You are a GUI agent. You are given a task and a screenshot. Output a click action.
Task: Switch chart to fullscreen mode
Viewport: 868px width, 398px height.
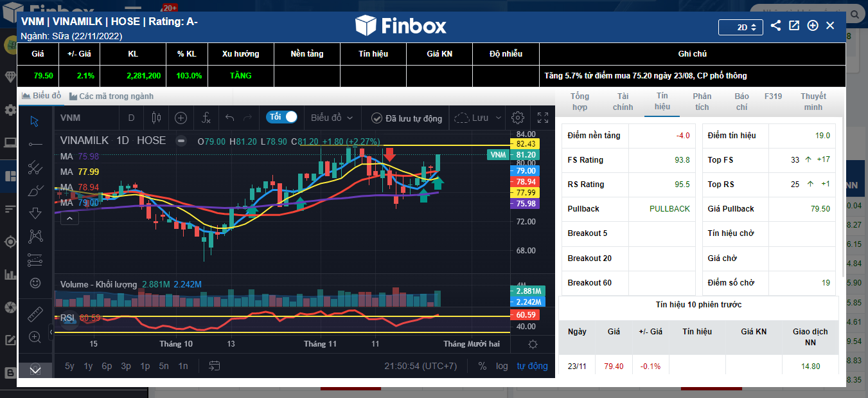click(543, 118)
